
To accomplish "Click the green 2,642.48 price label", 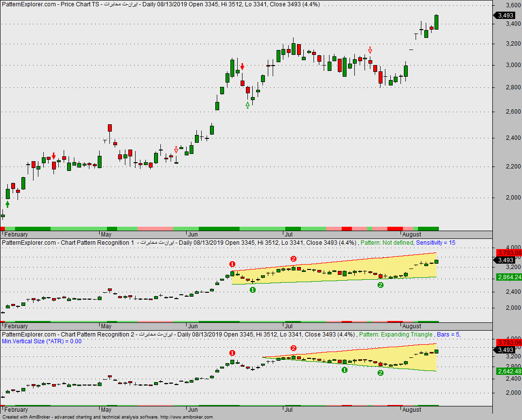I will point(509,371).
